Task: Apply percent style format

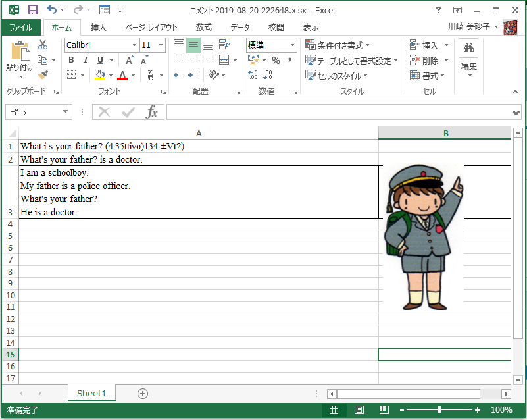Action: tap(276, 60)
